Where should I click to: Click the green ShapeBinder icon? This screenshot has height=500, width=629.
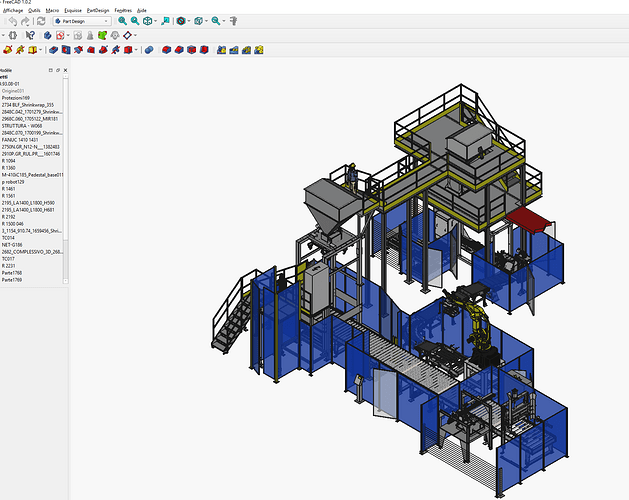click(x=103, y=36)
